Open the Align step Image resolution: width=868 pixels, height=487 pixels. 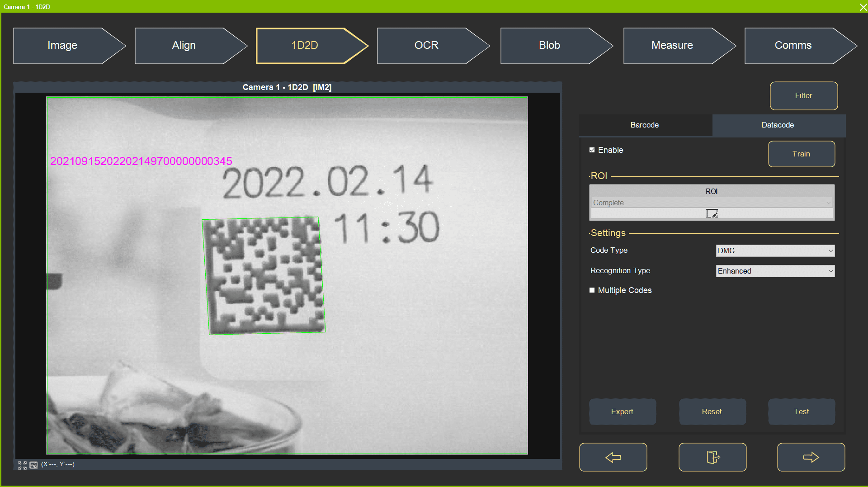pos(191,45)
